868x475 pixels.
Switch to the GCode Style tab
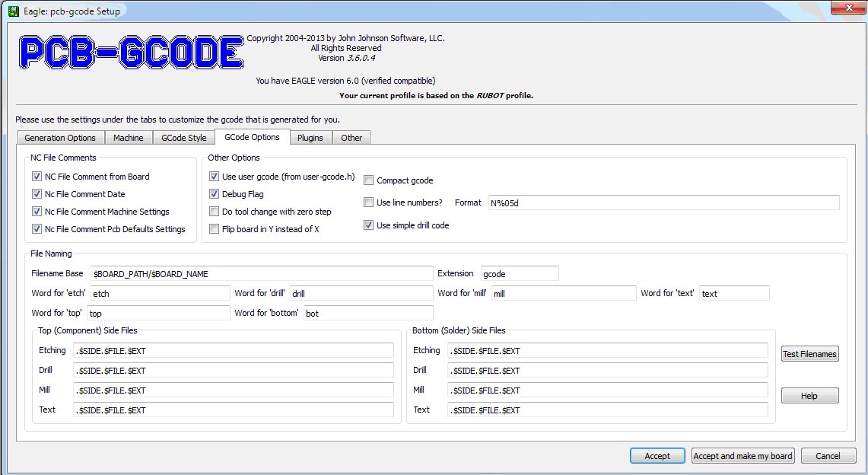pyautogui.click(x=184, y=138)
